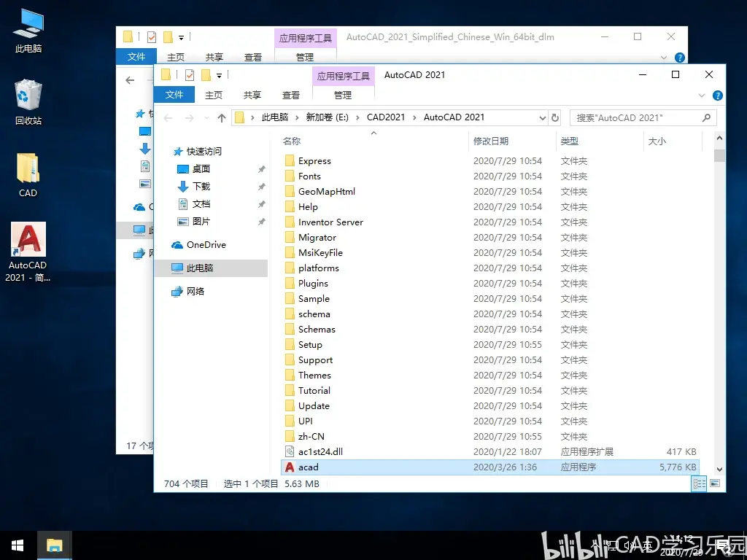Select 此电脑 in navigation pane
Screen dimensions: 747x560
coord(211,268)
